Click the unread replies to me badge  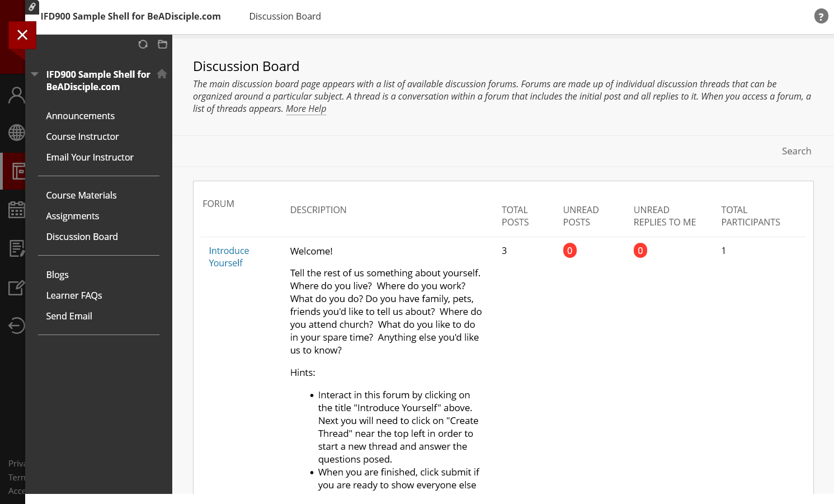tap(640, 251)
